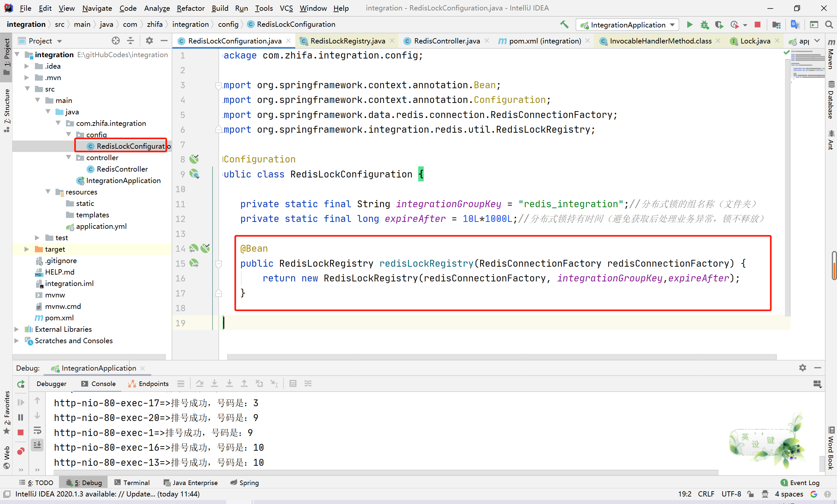The image size is (837, 504).
Task: Run IntegrationApplication with green play icon
Action: click(690, 25)
